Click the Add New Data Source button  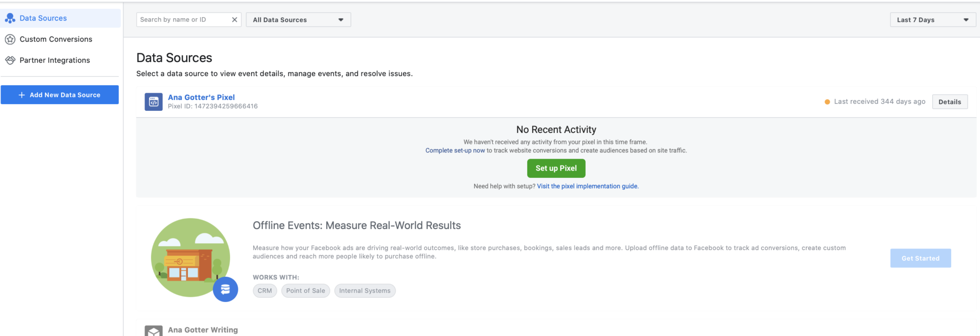pos(60,95)
